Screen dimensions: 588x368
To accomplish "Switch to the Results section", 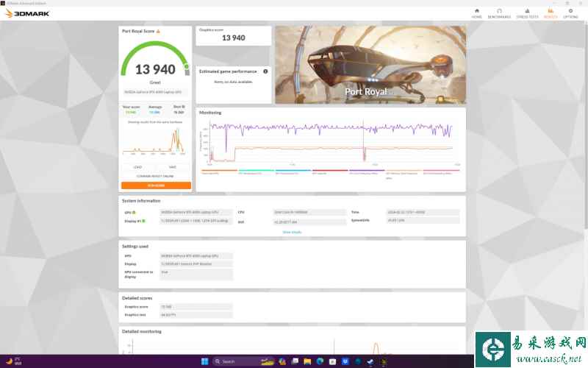I will coord(551,13).
